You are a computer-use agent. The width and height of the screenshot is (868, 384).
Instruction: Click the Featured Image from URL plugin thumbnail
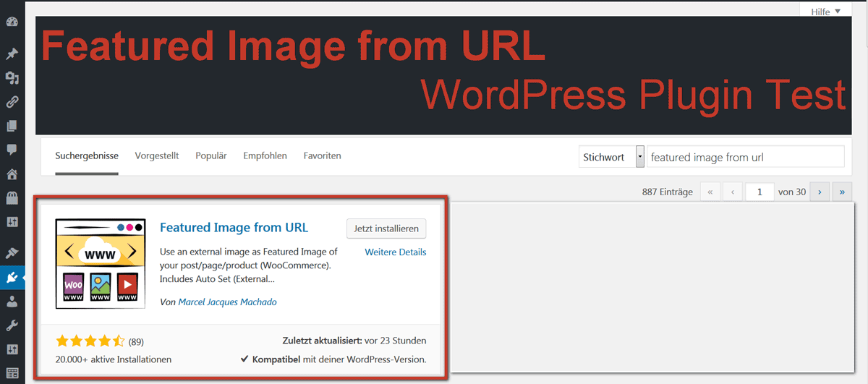coord(101,264)
